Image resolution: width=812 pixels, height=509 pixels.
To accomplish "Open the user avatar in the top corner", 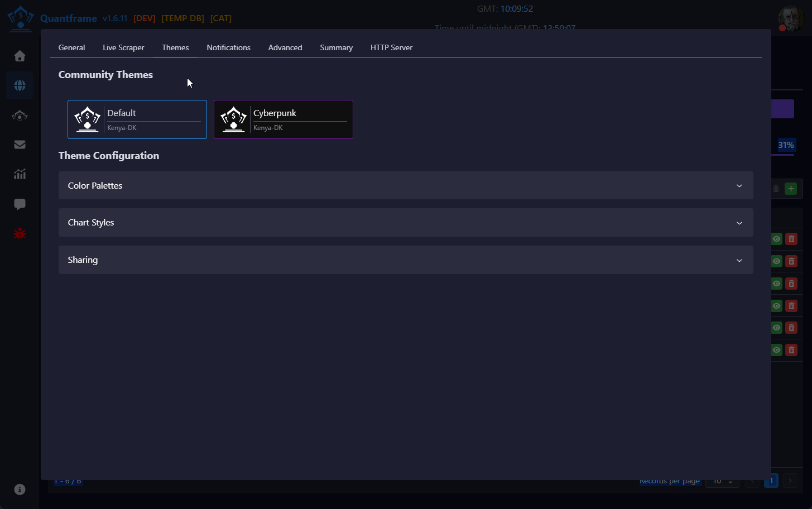I will coord(790,18).
